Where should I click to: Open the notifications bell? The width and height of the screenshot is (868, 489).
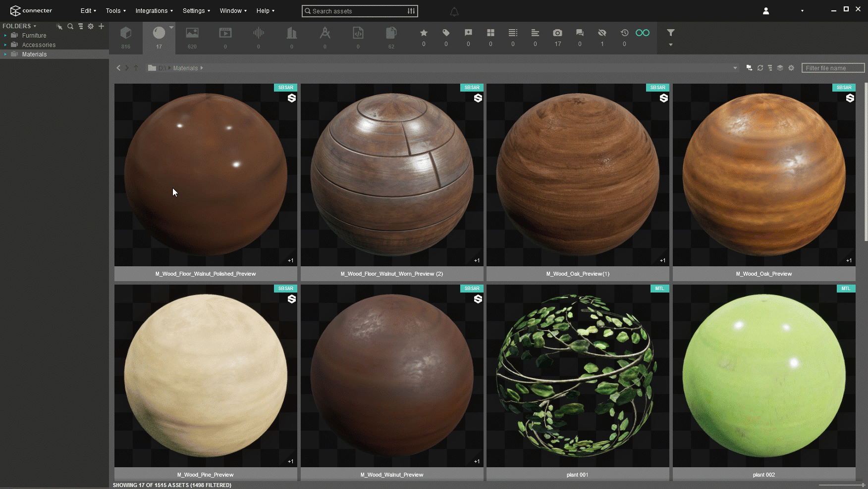[454, 11]
